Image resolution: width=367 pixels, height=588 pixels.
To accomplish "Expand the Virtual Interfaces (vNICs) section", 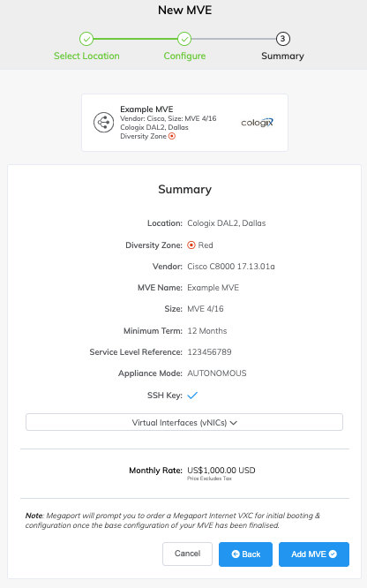I will tap(184, 422).
